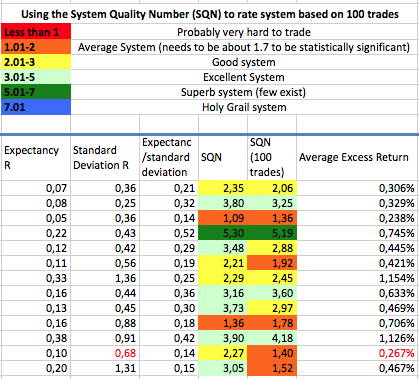Click the light green cell 4,18
This screenshot has width=419, height=379.
pyautogui.click(x=272, y=338)
